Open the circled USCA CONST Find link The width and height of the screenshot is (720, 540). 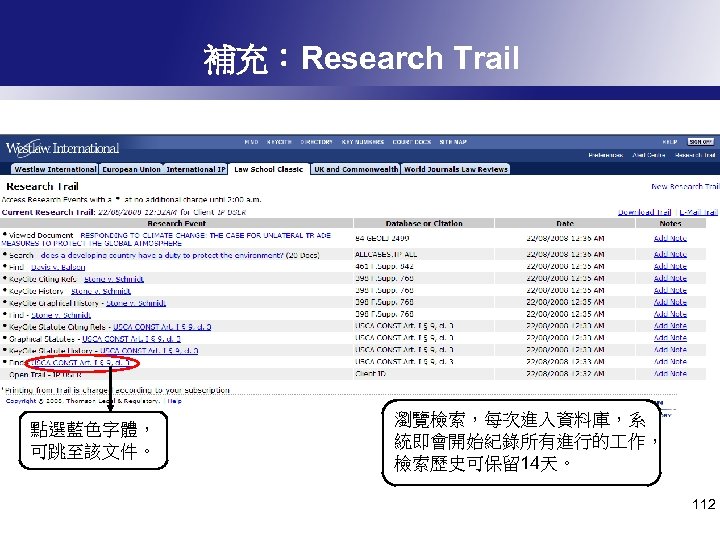(80, 363)
